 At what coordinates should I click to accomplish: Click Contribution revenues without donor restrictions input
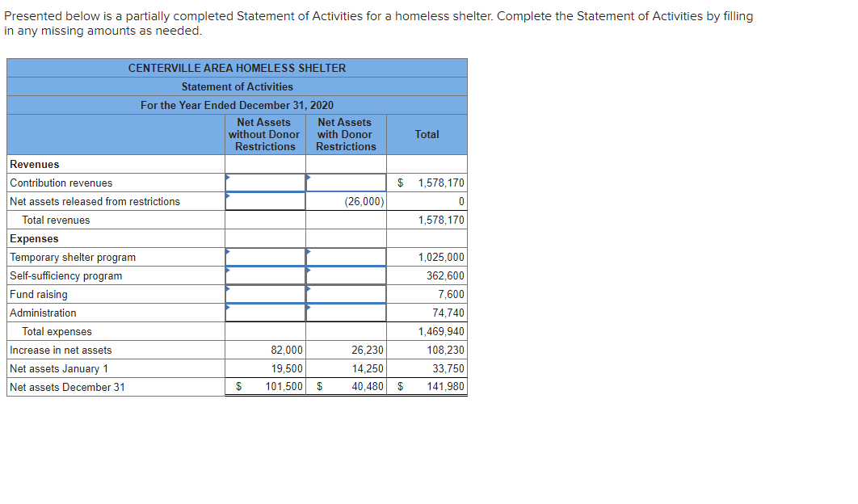(x=265, y=183)
